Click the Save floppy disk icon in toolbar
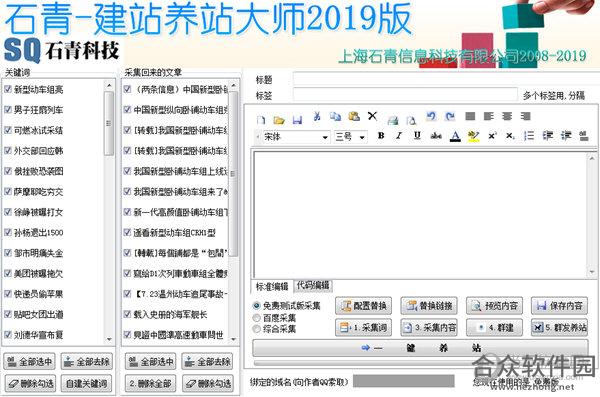 click(297, 120)
